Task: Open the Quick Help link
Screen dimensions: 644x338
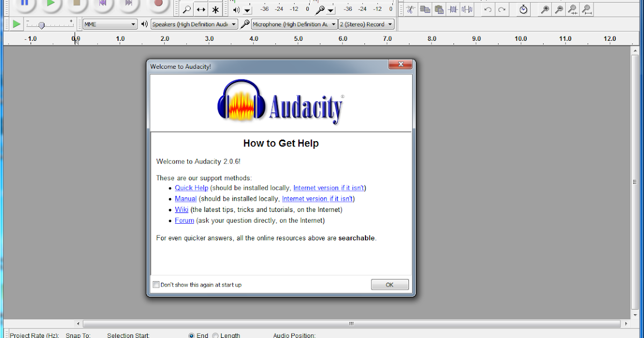Action: pos(192,188)
